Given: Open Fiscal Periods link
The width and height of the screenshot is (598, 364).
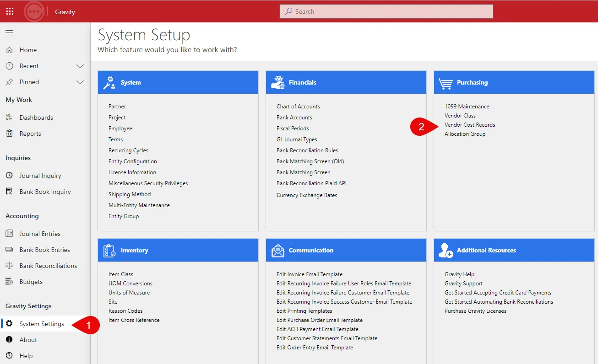Looking at the screenshot, I should [293, 128].
